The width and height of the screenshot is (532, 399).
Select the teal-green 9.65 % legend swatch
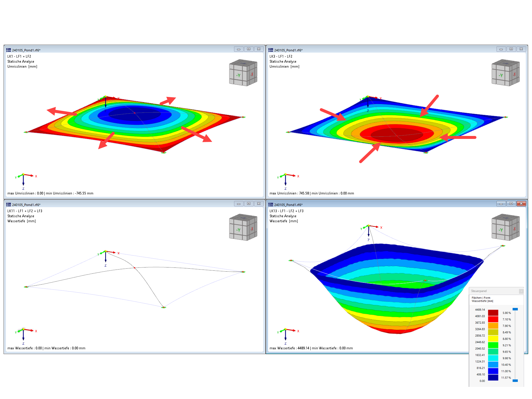point(493,352)
